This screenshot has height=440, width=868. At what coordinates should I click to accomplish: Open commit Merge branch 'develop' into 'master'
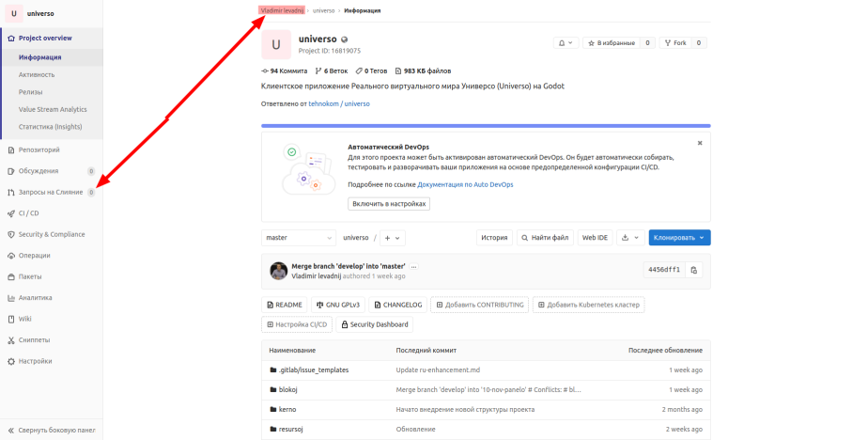pos(349,266)
